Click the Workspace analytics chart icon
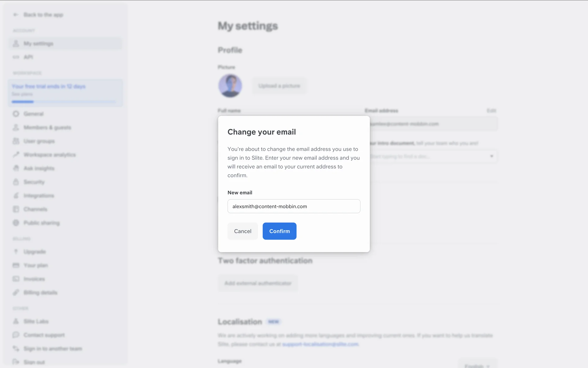Screen dimensions: 588x368 [x=16, y=155]
